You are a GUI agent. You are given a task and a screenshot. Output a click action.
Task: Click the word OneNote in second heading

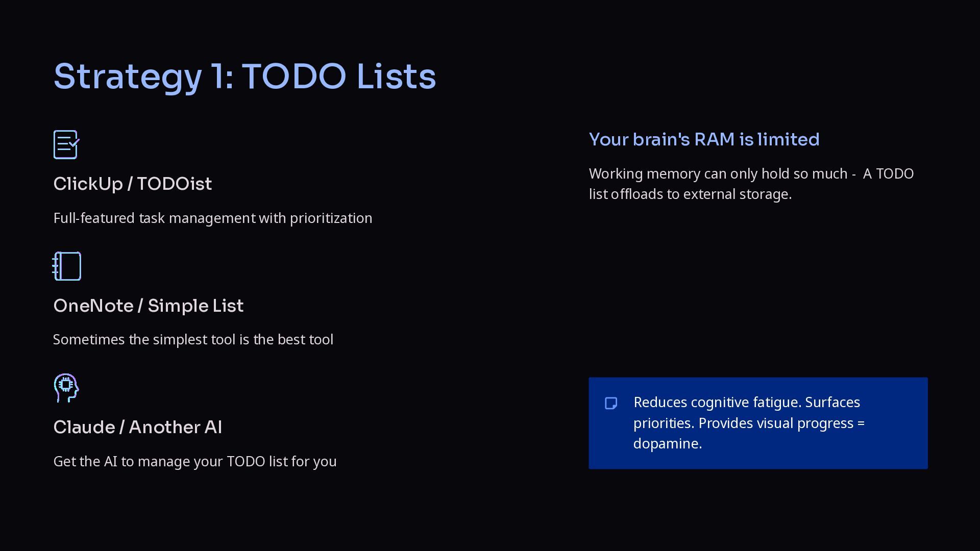pos(93,306)
